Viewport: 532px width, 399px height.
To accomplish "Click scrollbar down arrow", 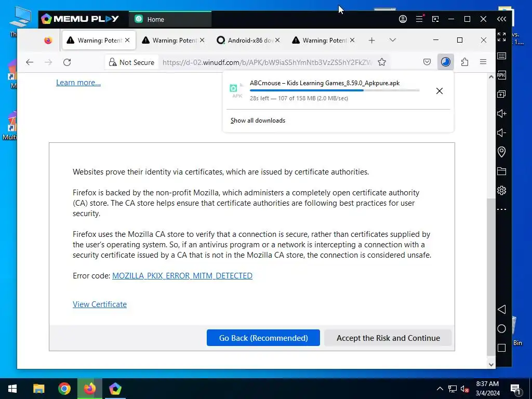I will pos(491,364).
